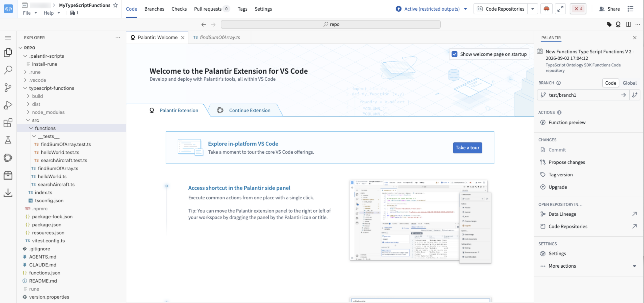
Task: Close the Palantir: Welcome tab
Action: pos(183,38)
